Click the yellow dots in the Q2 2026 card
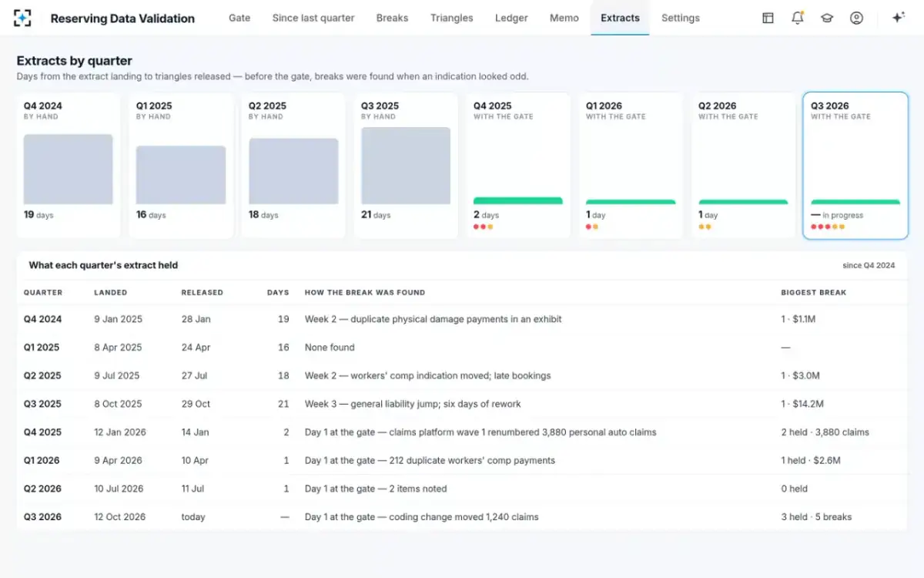Image resolution: width=924 pixels, height=578 pixels. 705,227
